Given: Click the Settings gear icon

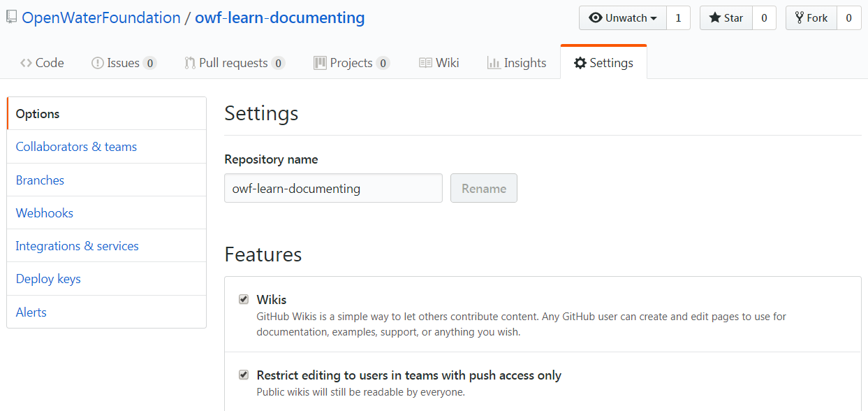Looking at the screenshot, I should coord(580,63).
